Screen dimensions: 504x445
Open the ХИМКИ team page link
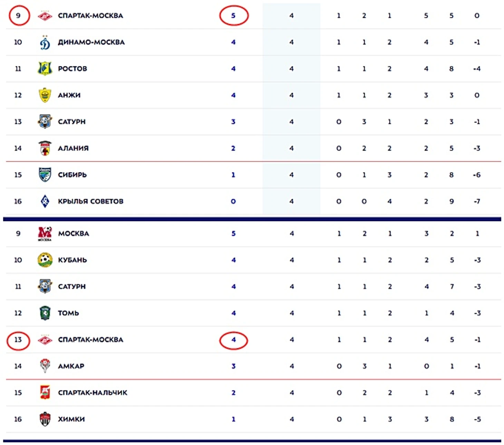coord(71,419)
